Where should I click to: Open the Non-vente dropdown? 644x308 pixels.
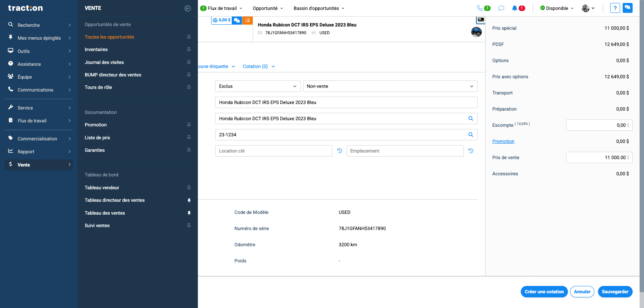(x=390, y=86)
